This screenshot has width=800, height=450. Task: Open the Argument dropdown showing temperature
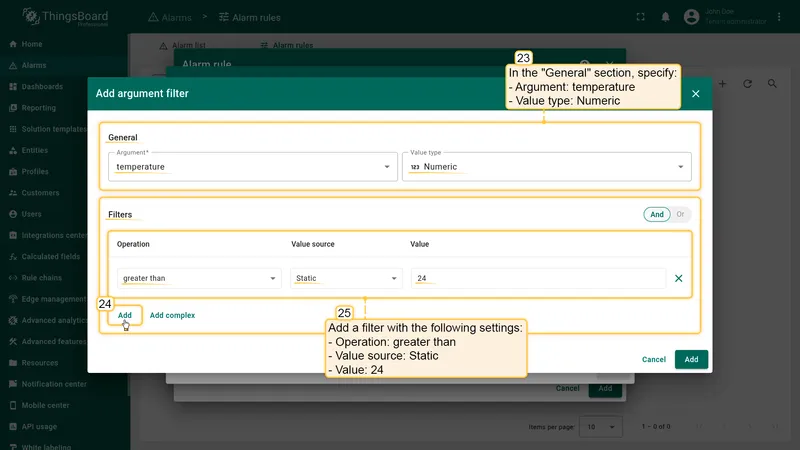253,167
